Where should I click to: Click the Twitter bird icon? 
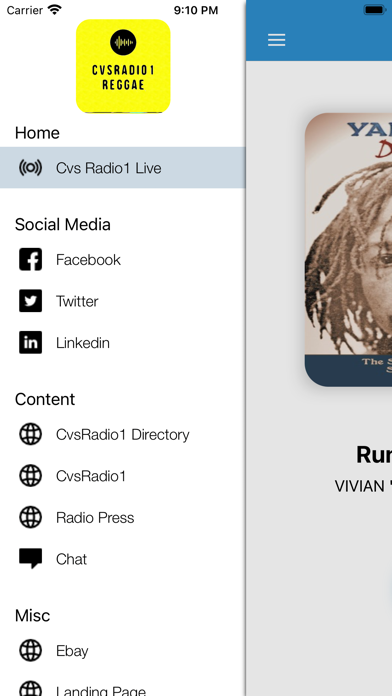point(30,301)
